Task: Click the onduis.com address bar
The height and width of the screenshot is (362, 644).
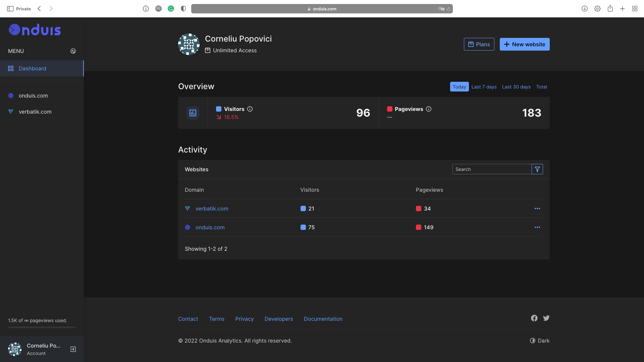Action: click(x=322, y=9)
